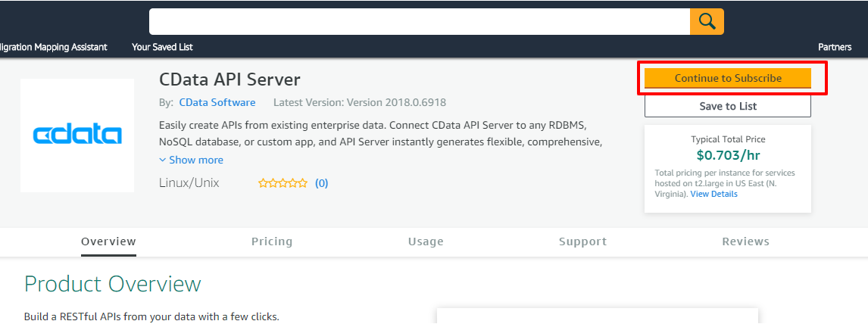The image size is (868, 324).
Task: Open the (0) reviews count link
Action: (322, 183)
